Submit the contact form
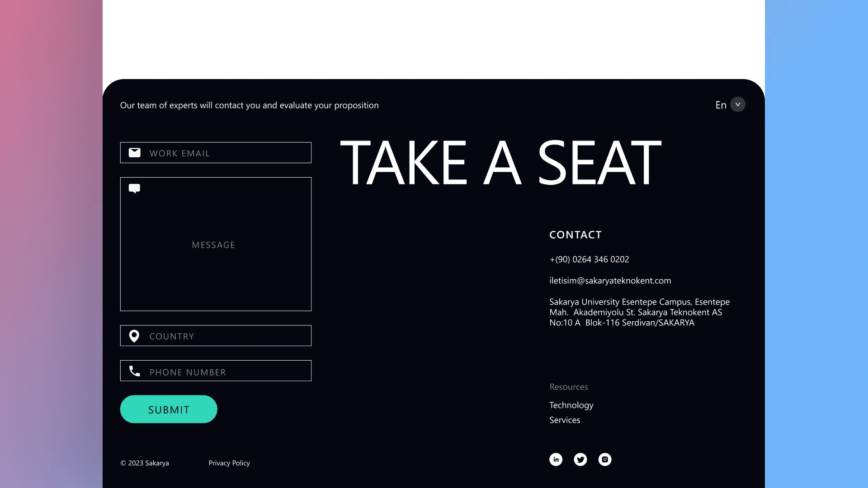 tap(169, 409)
